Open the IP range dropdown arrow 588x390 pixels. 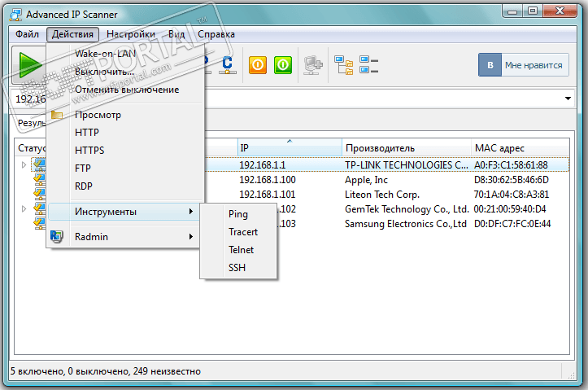[x=568, y=99]
